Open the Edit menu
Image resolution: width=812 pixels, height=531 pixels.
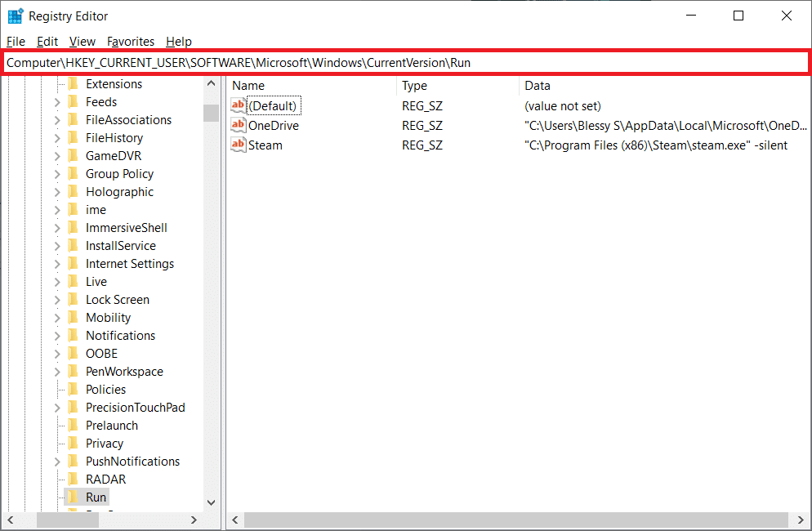coord(47,42)
